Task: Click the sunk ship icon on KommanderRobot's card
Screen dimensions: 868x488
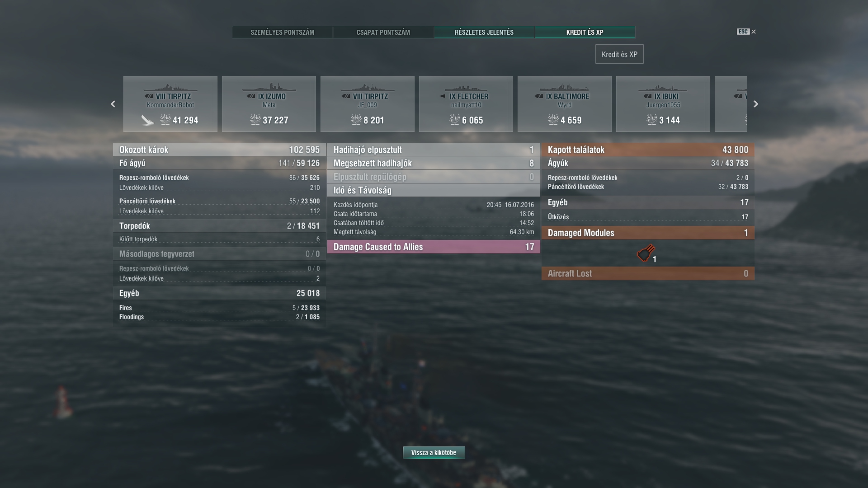Action: [x=148, y=120]
